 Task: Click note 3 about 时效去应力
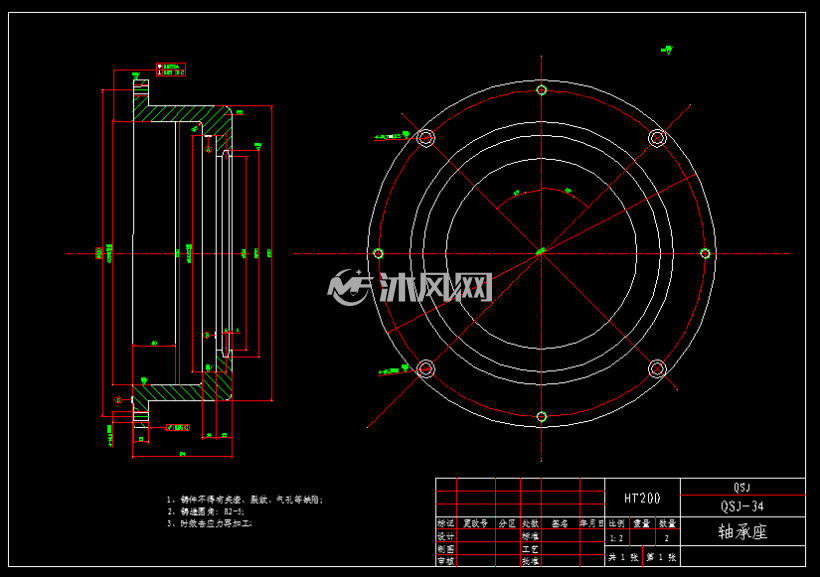(210, 523)
